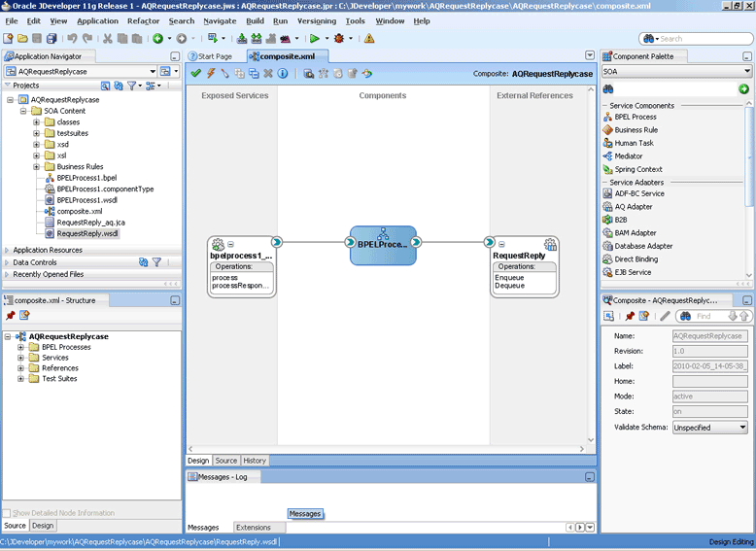This screenshot has width=756, height=551.
Task: Collapse the bpelprocess1 service operations toggle
Action: click(x=230, y=245)
